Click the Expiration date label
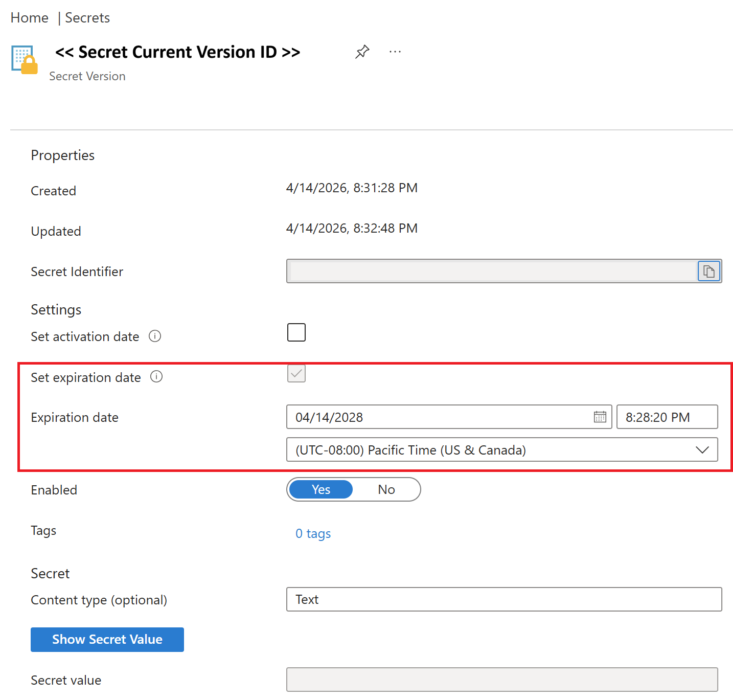The height and width of the screenshot is (700, 733). 75,417
